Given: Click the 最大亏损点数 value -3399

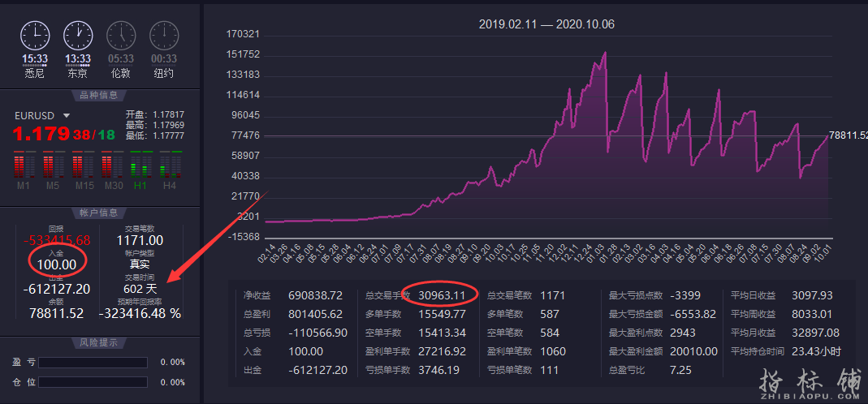Looking at the screenshot, I should 684,295.
